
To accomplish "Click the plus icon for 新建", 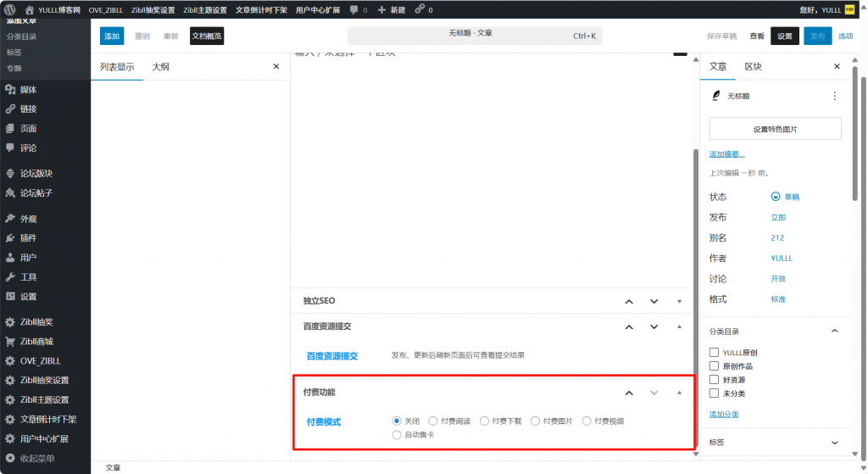I will [x=381, y=10].
